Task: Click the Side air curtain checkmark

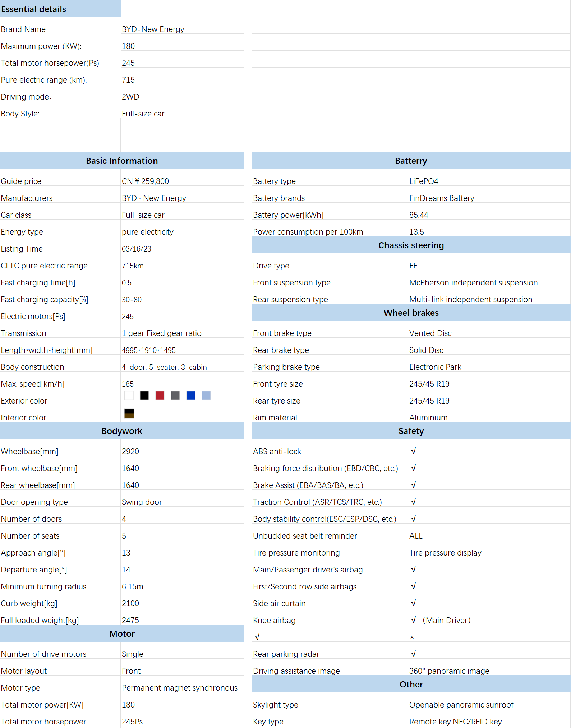Action: point(414,603)
